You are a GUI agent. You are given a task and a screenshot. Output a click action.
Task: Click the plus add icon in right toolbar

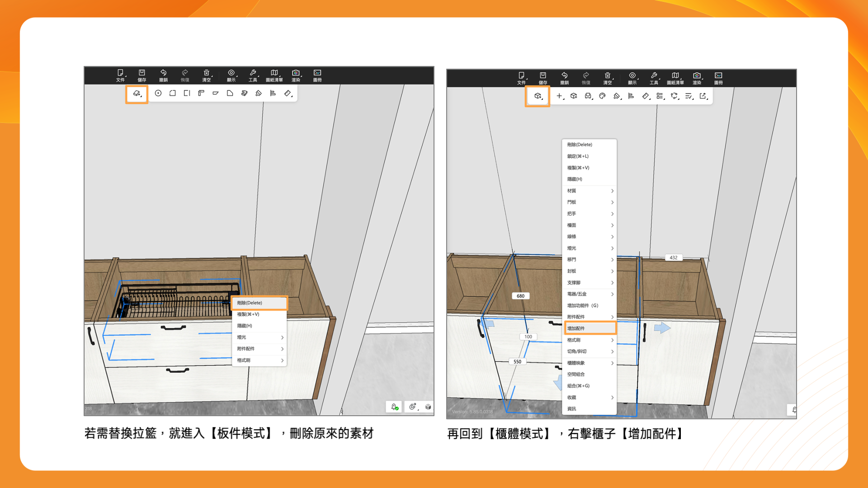(559, 96)
